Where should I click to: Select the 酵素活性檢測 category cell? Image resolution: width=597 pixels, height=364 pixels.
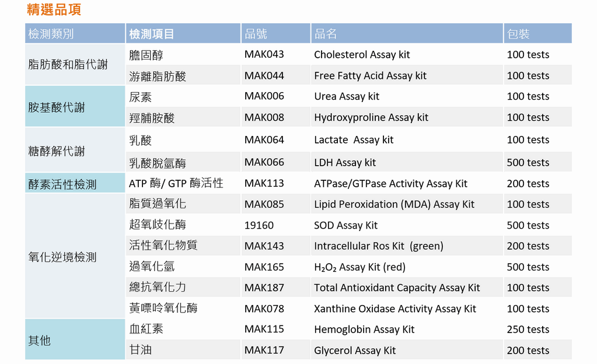[x=62, y=184]
